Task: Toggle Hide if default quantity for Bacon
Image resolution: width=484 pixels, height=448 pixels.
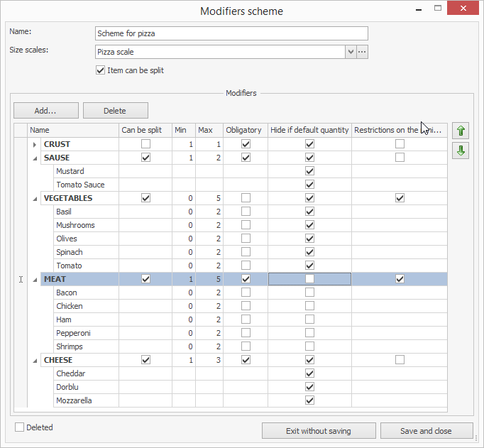Action: coord(309,293)
